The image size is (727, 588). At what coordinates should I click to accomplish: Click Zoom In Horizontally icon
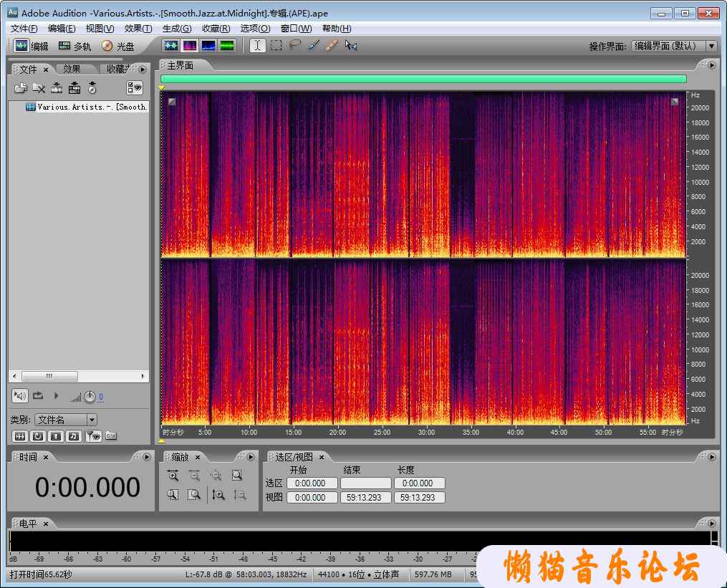coord(173,476)
